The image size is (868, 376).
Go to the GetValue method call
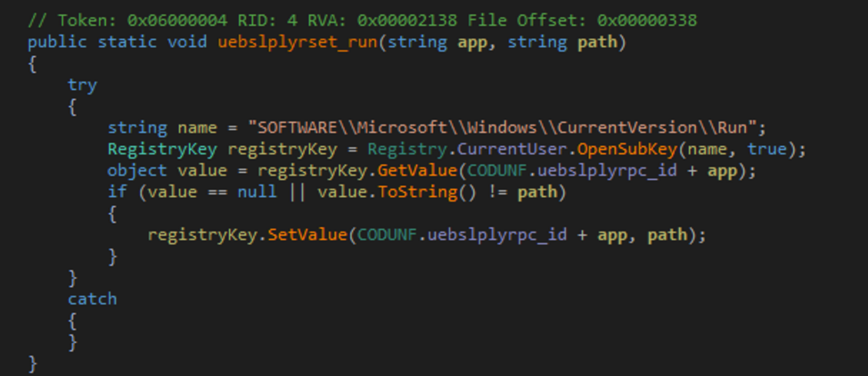pos(417,171)
